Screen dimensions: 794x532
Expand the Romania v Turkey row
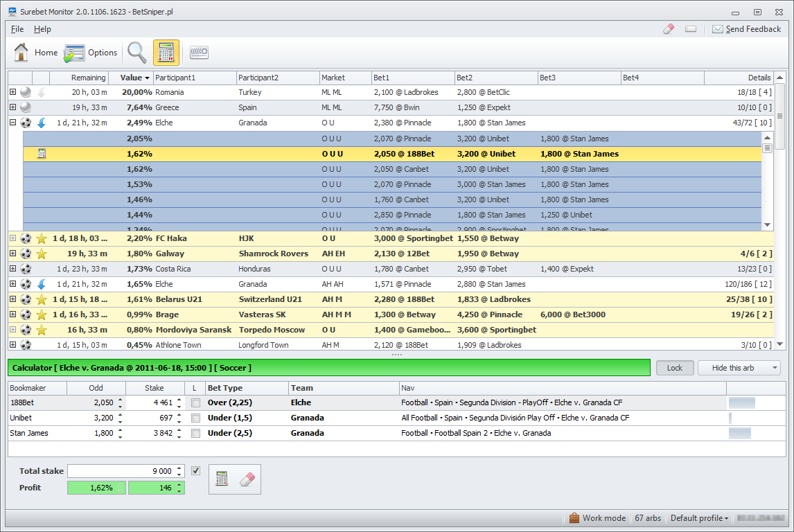13,92
